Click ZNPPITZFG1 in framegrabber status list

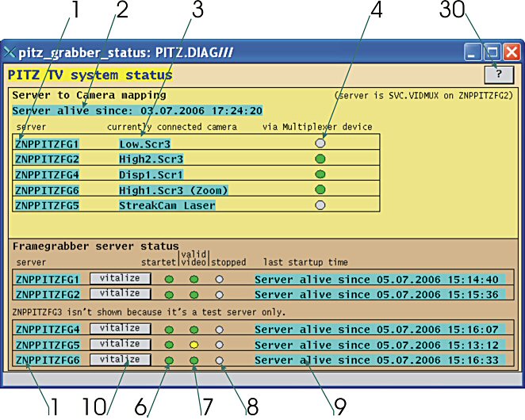(x=48, y=280)
